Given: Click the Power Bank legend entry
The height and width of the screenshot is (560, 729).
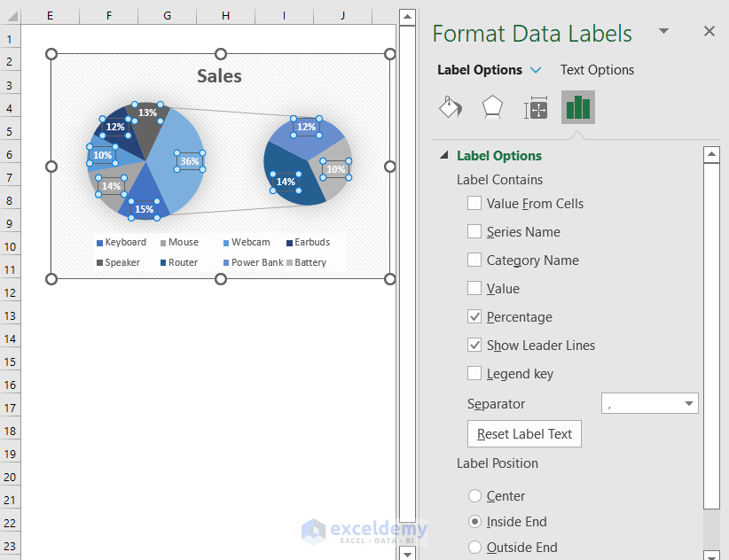Looking at the screenshot, I should (253, 262).
